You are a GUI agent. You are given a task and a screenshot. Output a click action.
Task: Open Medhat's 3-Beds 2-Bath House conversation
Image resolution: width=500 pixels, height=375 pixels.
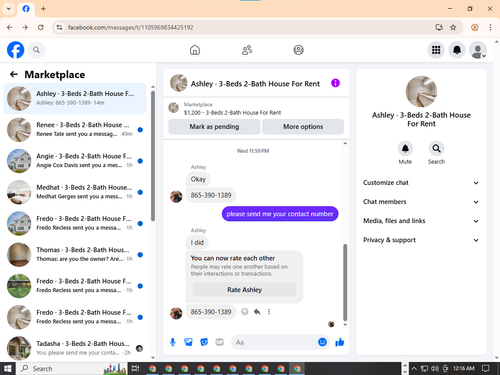[x=75, y=192]
